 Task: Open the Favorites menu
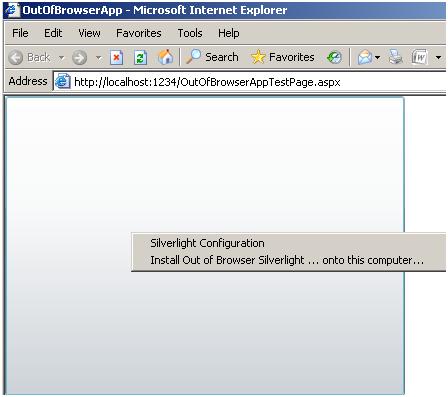[x=139, y=33]
